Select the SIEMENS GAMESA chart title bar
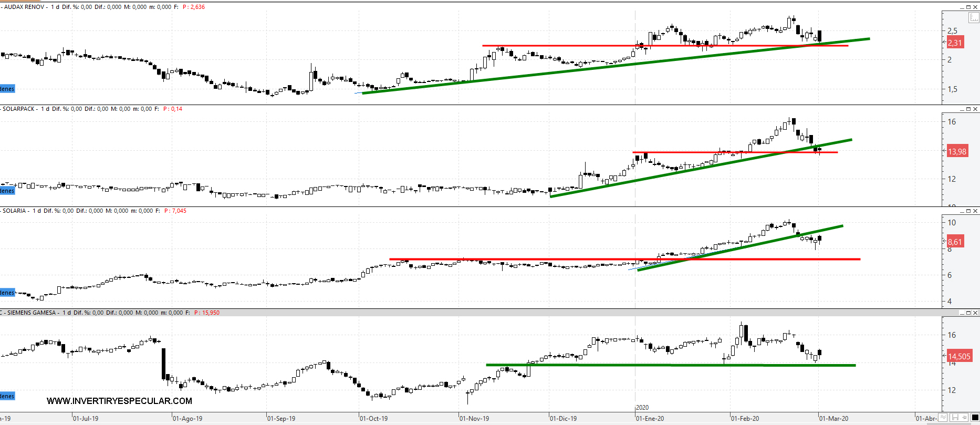 [x=473, y=313]
